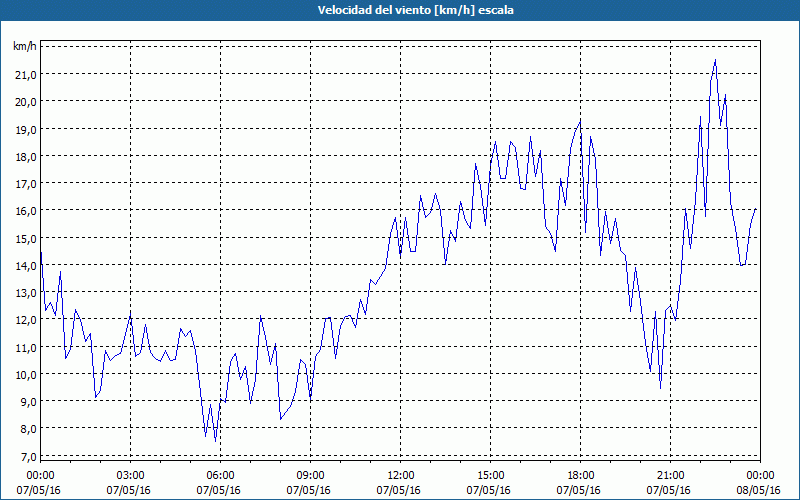This screenshot has height=500, width=800.
Task: Select the 19,0 y-axis label
Action: [x=26, y=130]
